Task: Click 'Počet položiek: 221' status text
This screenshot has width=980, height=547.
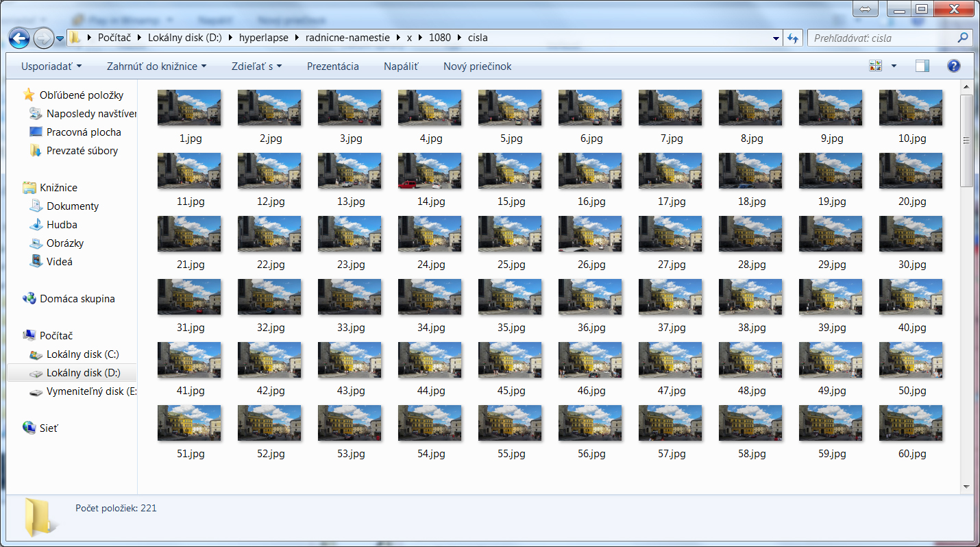Action: tap(116, 509)
